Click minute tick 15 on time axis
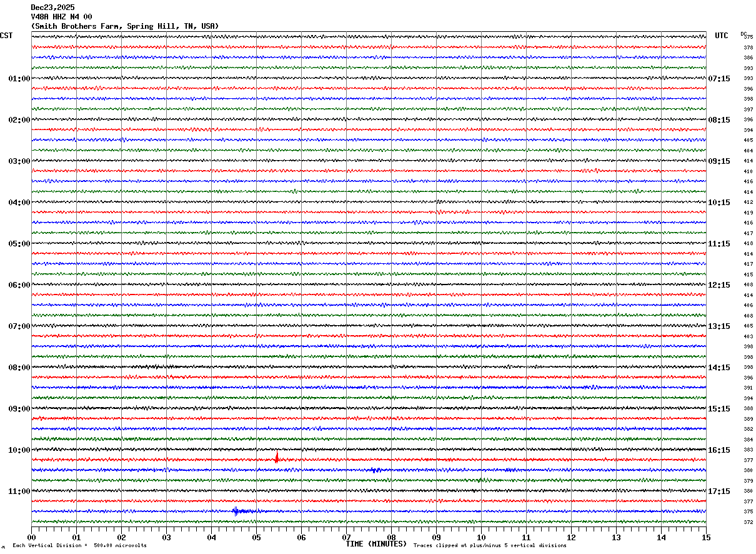Viewport: 756px width, 554px height. (706, 537)
